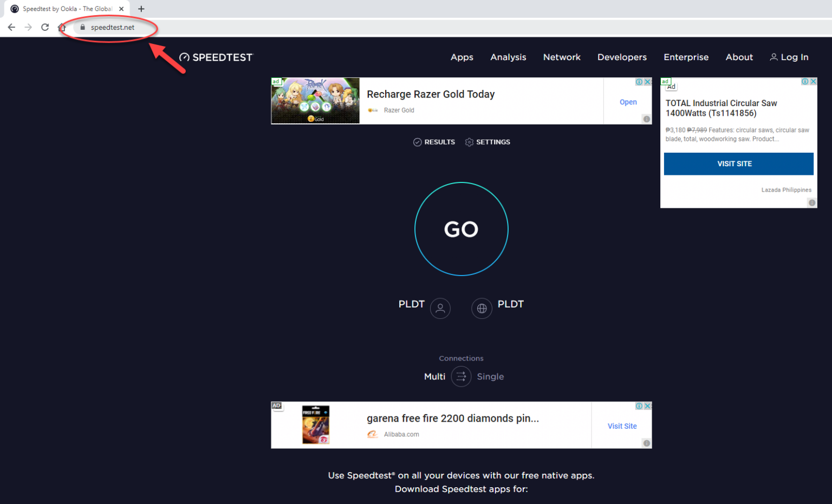Open the Apps menu
Image resolution: width=832 pixels, height=504 pixels.
pos(462,57)
